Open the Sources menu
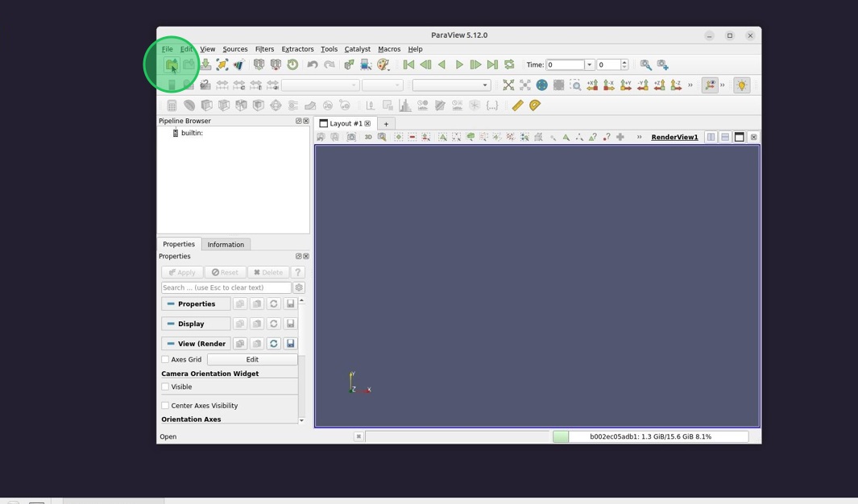 [234, 49]
